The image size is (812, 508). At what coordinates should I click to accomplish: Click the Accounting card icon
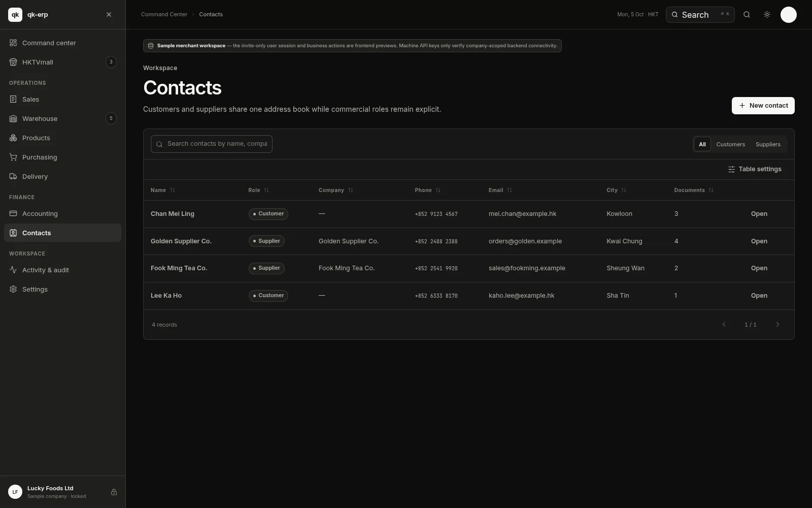tap(13, 213)
